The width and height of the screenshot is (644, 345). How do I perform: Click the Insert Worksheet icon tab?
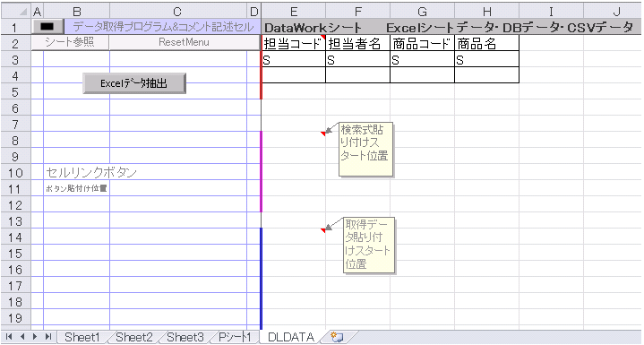coord(337,338)
